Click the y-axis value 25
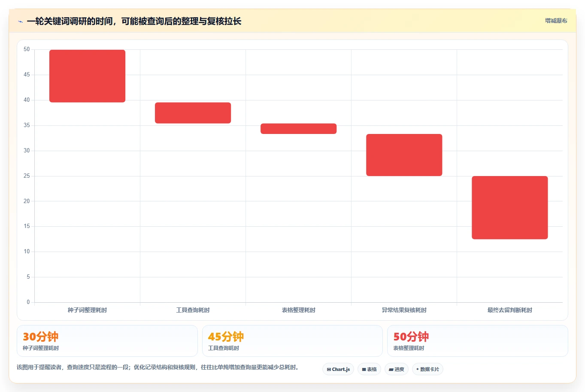Viewport: 585px width, 392px height. tap(27, 176)
